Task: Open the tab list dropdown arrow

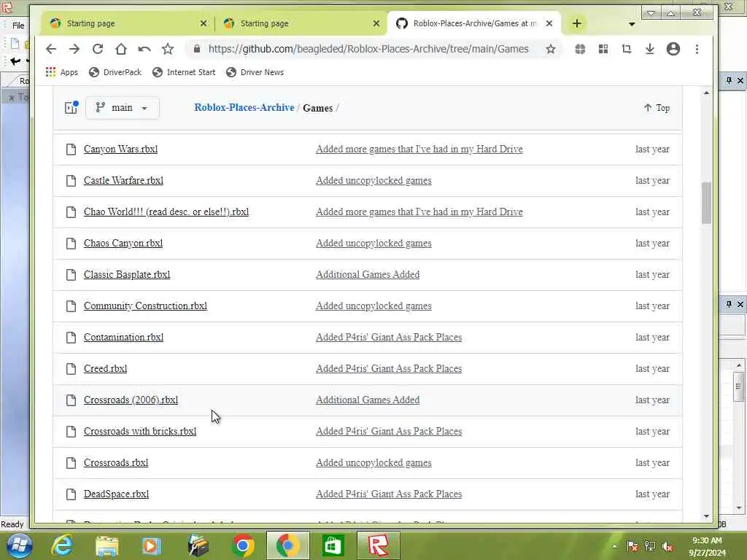Action: tap(632, 24)
